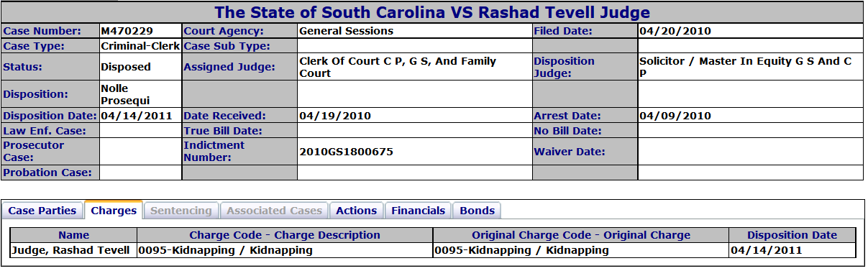Click the case title heading

(x=432, y=12)
